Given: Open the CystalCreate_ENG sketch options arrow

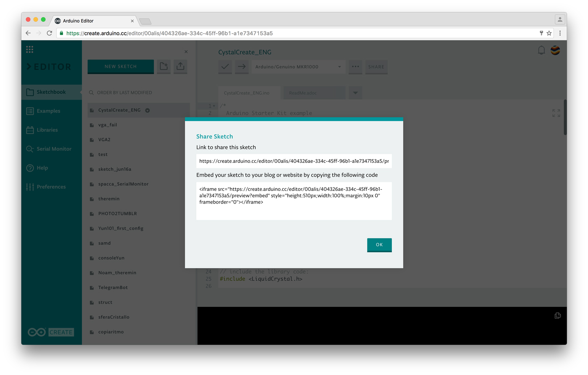Looking at the screenshot, I should click(x=147, y=110).
